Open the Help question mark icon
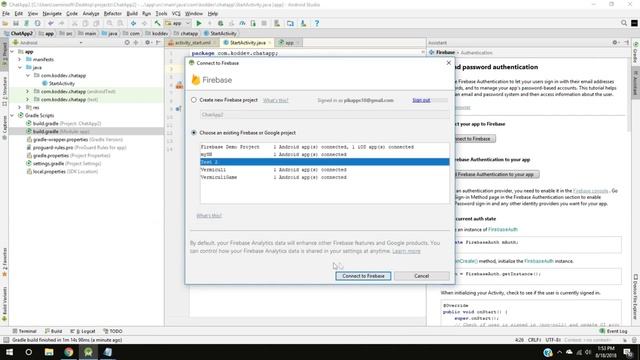Viewport: 640px width, 360px height. (317, 23)
